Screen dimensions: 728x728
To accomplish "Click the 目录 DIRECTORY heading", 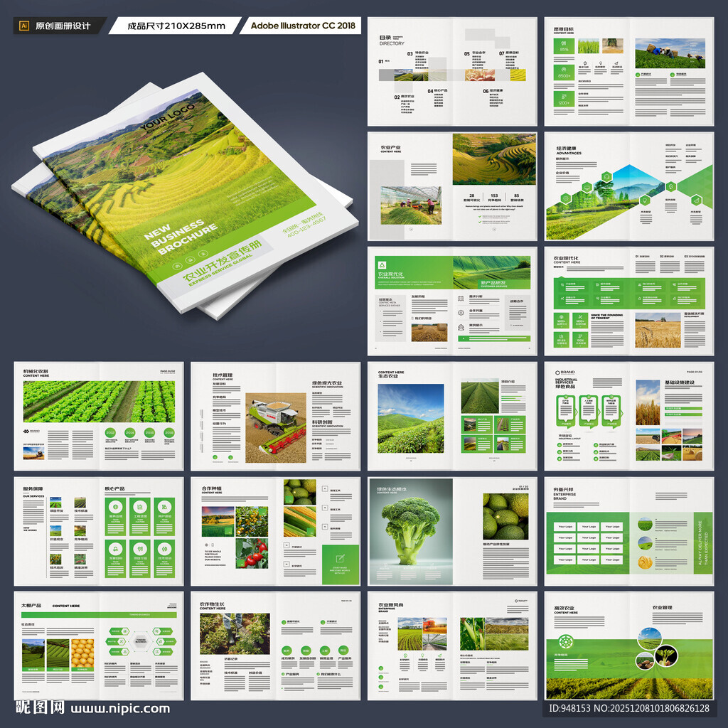I will 392,41.
